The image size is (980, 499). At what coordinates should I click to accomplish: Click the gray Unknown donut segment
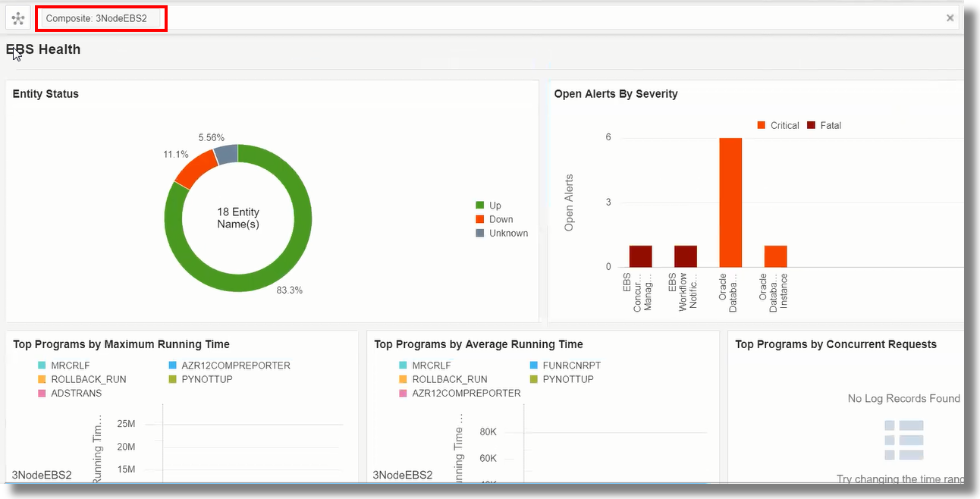[226, 154]
